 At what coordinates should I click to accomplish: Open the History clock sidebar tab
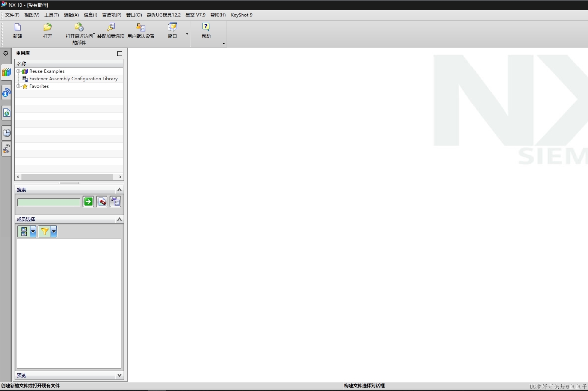pos(6,132)
